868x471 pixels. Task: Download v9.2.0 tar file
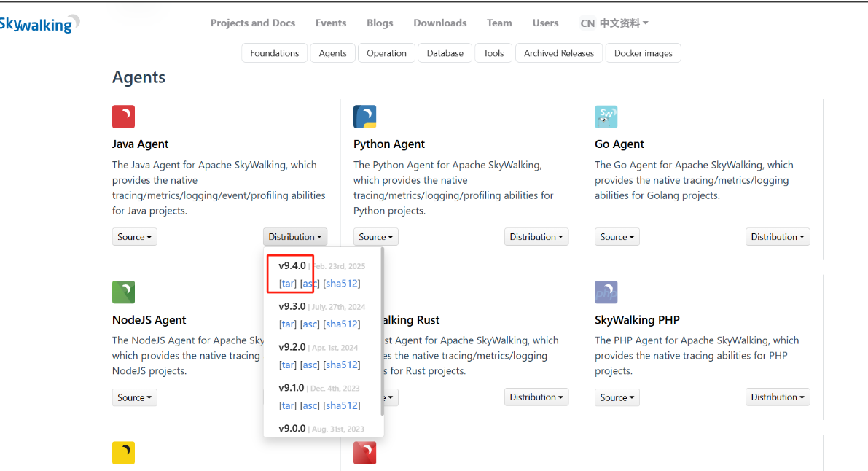(x=287, y=365)
